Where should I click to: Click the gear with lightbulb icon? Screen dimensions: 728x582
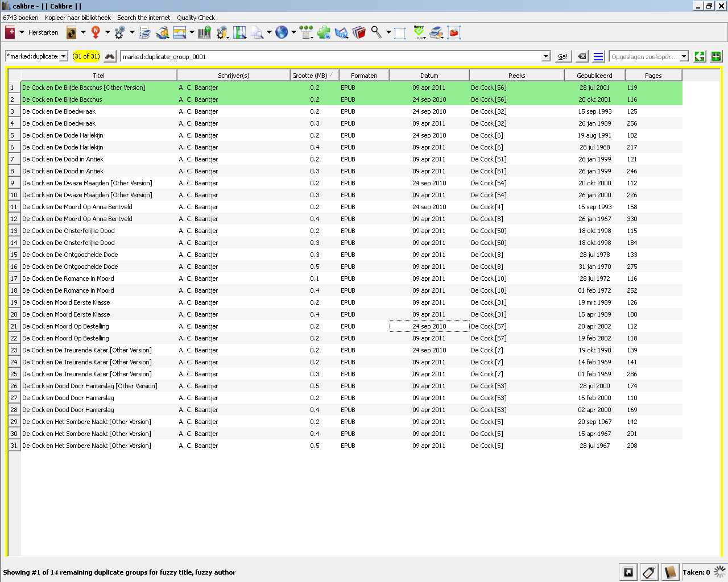222,32
